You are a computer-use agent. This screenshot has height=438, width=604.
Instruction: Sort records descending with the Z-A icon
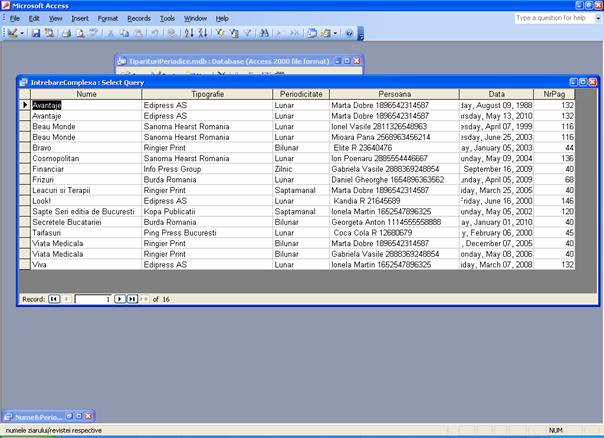click(x=202, y=33)
